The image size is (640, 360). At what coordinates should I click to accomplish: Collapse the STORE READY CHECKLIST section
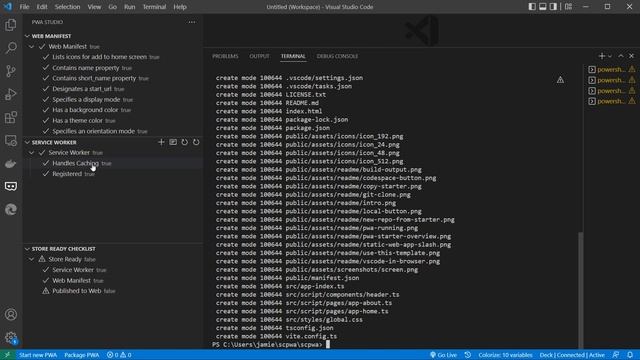(27, 249)
